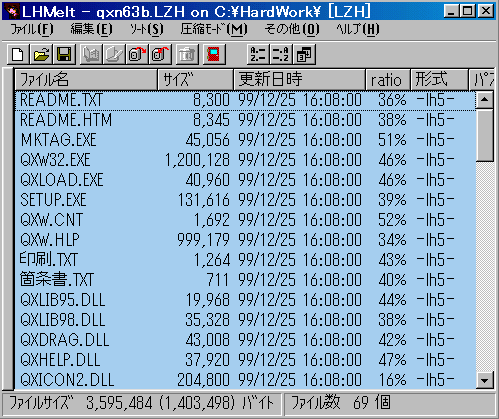Screen dimensions: 499x419
Task: Select 印刷.TXT in the file list
Action: (49, 260)
